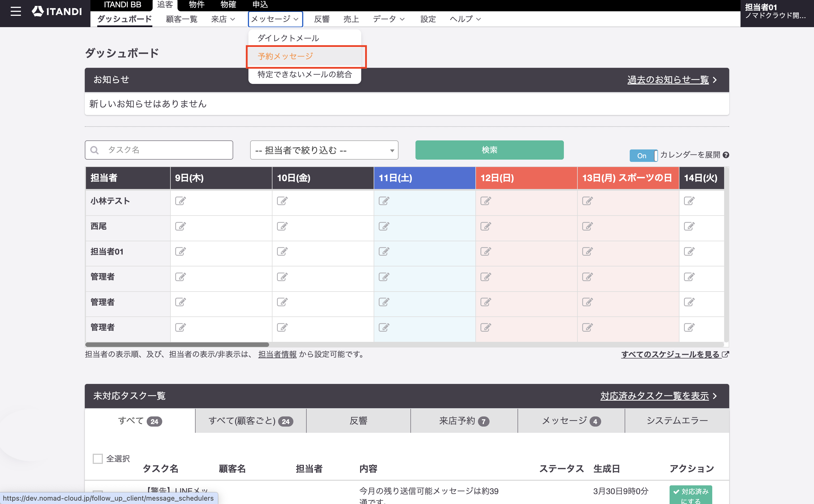
Task: Edit 担当者01 schedule for 13日(月)
Action: point(587,252)
